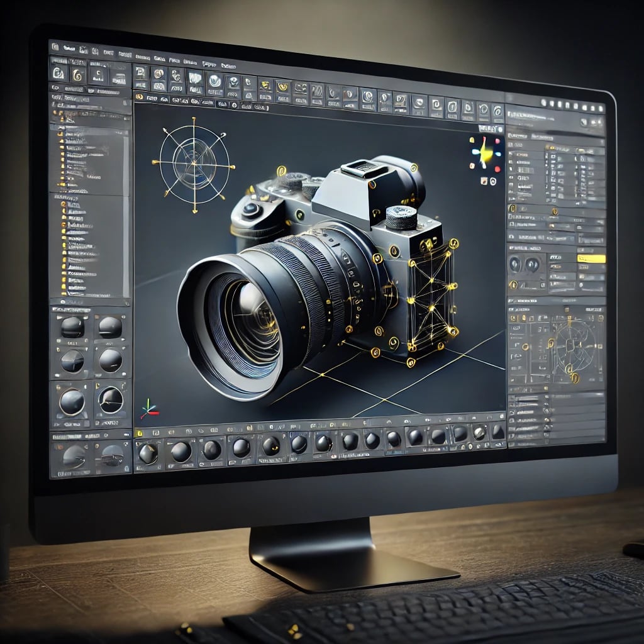Open the first menu in the top menu bar
The width and height of the screenshot is (644, 644).
pos(68,48)
